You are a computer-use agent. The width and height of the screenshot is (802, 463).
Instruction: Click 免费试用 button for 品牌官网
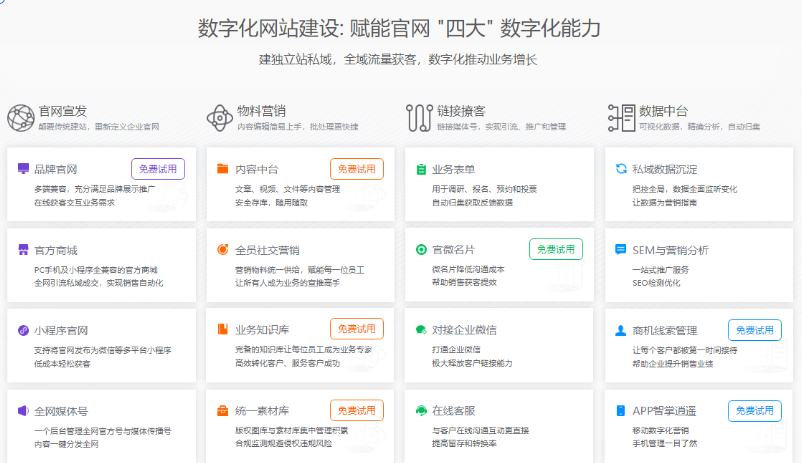[158, 169]
